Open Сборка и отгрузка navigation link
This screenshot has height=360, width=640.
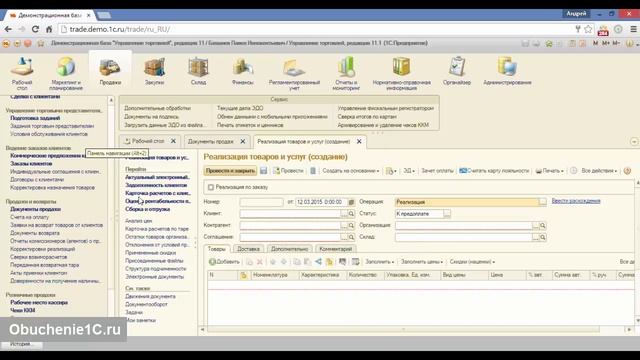click(147, 209)
